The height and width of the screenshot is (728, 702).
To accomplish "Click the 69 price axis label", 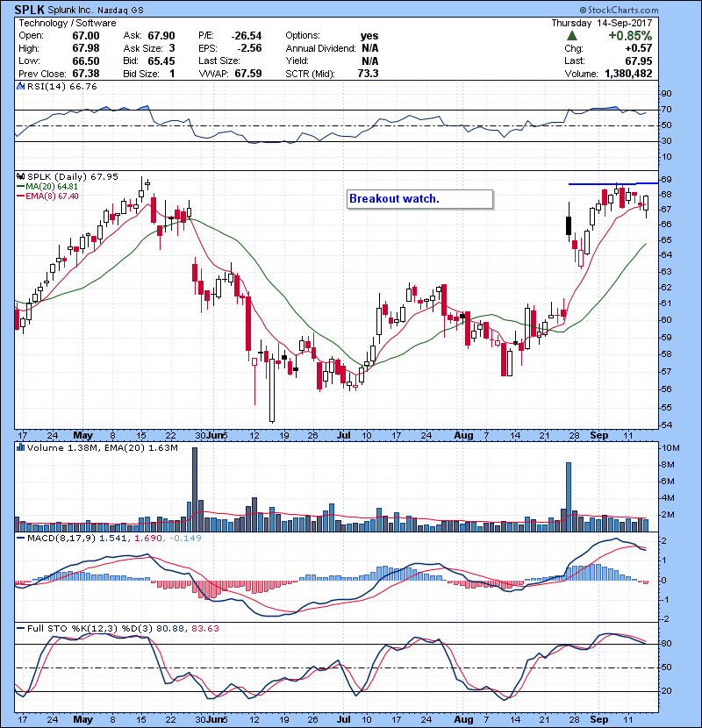I will point(666,179).
